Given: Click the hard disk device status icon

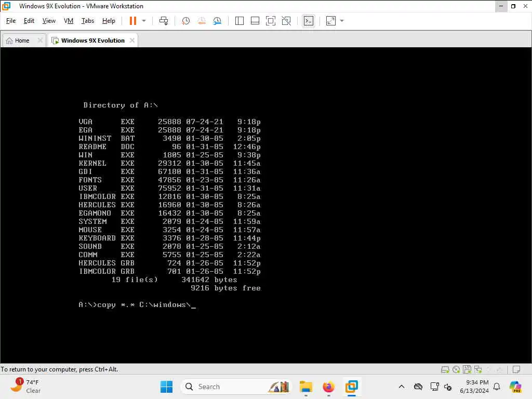Looking at the screenshot, I should (445, 369).
